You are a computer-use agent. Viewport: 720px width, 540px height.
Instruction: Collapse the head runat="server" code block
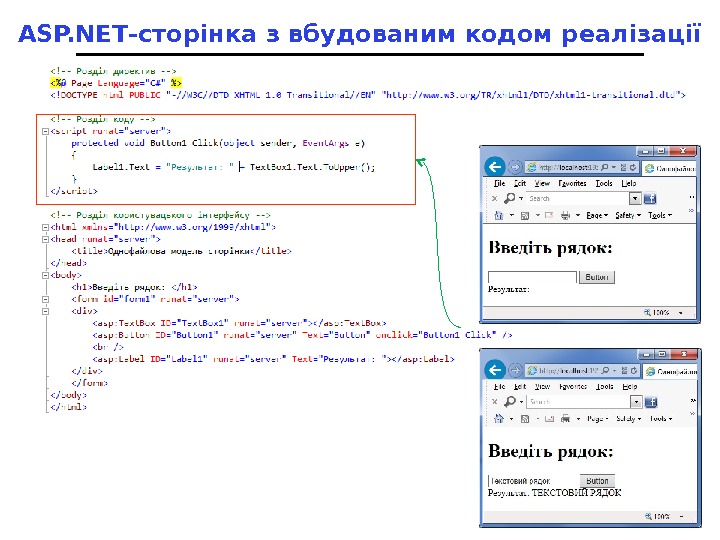click(x=45, y=239)
